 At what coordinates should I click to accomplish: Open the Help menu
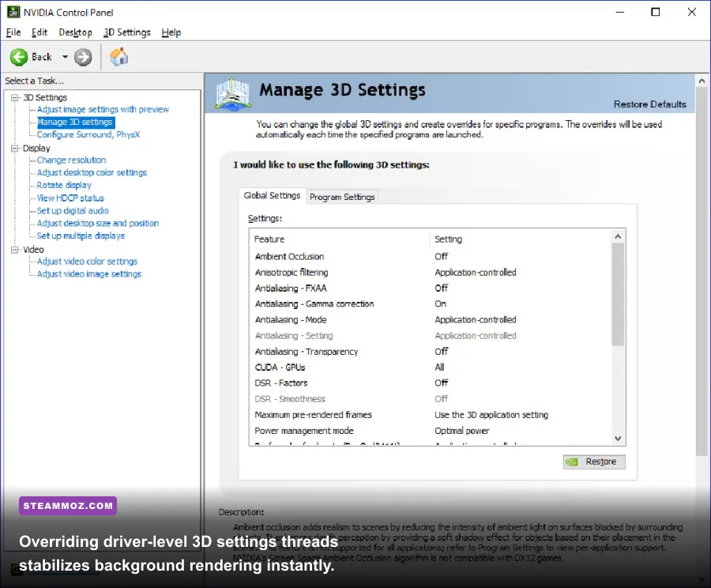(x=171, y=32)
